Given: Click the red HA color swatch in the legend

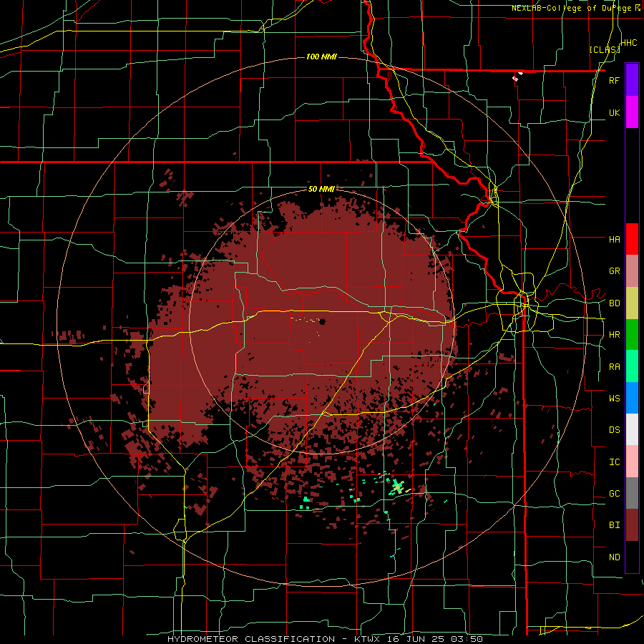Looking at the screenshot, I should [x=632, y=239].
